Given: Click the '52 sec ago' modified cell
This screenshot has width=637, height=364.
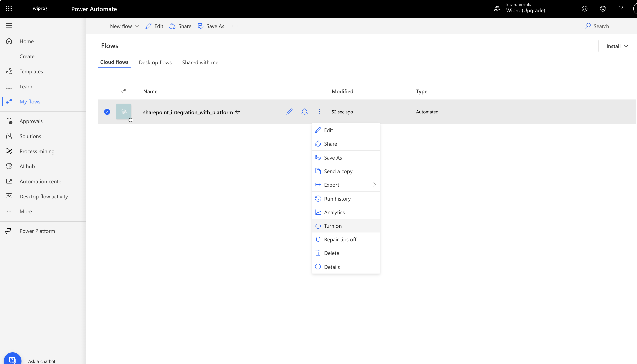Looking at the screenshot, I should click(342, 112).
